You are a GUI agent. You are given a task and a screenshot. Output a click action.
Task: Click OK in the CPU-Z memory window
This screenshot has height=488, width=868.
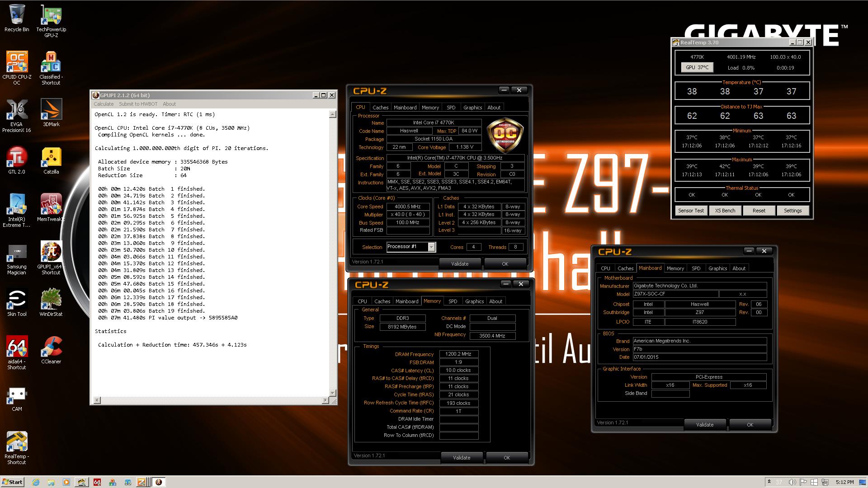pos(506,458)
